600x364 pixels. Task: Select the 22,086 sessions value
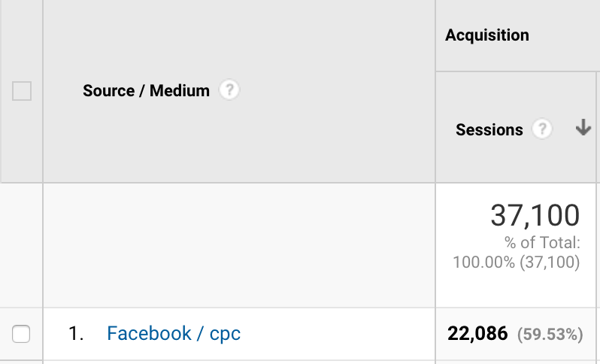pyautogui.click(x=477, y=333)
